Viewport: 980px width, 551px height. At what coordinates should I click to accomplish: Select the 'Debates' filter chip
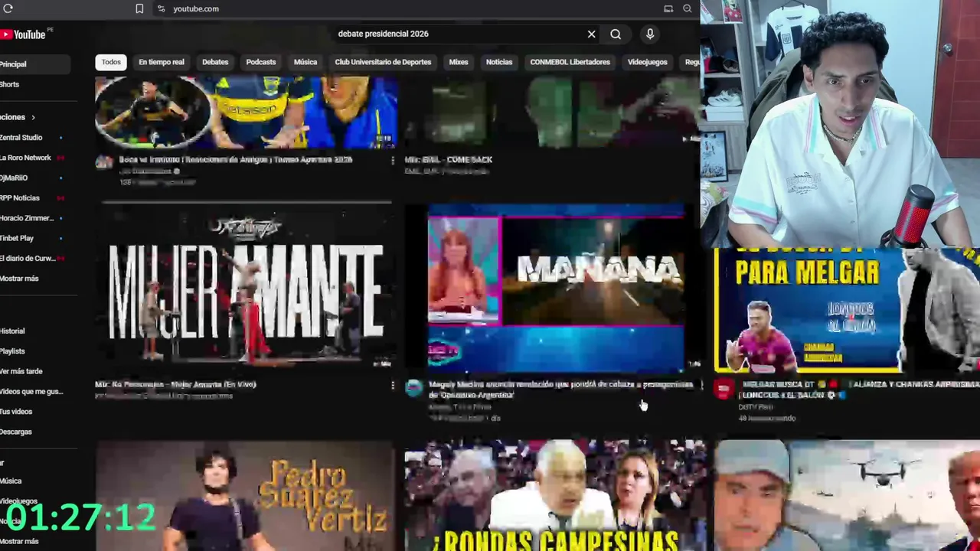pyautogui.click(x=215, y=62)
